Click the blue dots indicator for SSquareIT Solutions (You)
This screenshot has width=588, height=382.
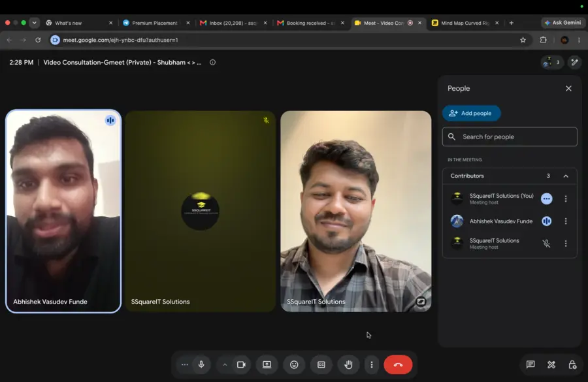[x=546, y=199]
